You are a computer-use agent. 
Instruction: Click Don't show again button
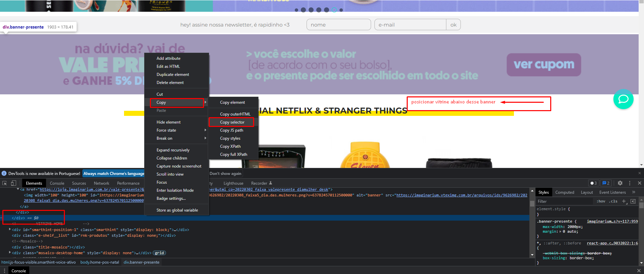point(225,174)
